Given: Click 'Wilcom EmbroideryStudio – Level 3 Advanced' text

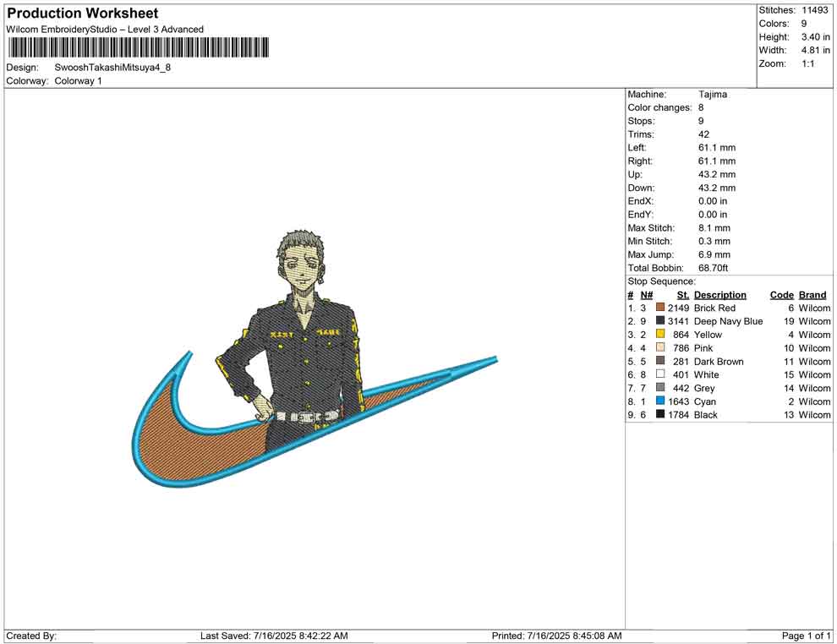Looking at the screenshot, I should (105, 30).
